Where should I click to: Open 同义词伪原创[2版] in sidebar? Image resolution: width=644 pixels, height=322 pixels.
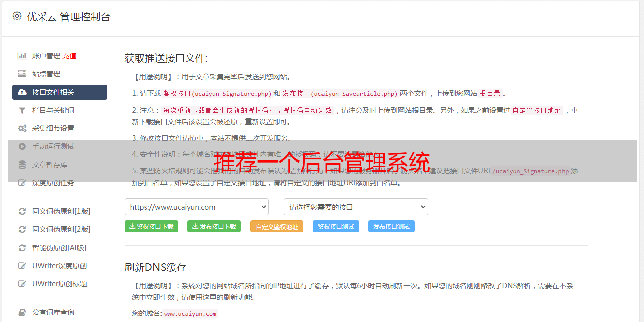pos(61,229)
